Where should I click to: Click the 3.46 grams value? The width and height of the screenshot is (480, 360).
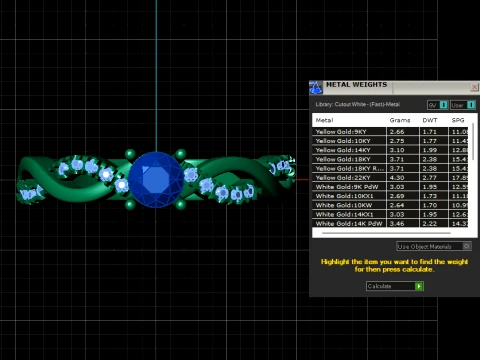point(397,223)
